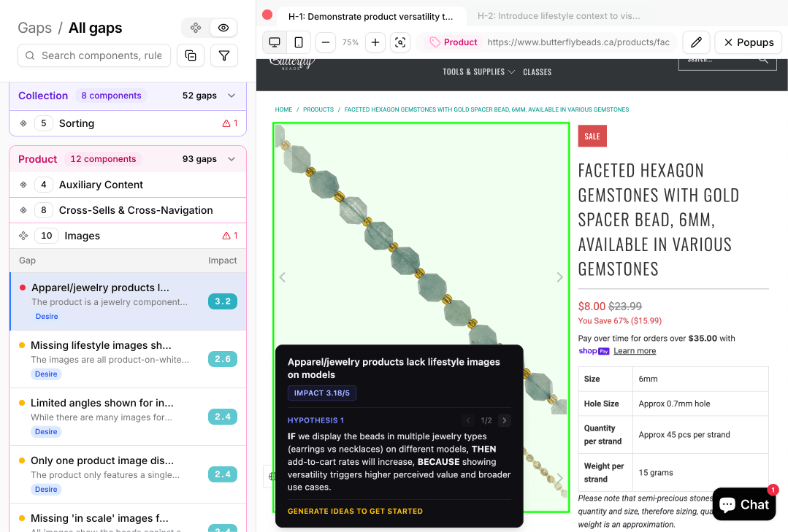
Task: Click the butterflybeads URL field
Action: (578, 42)
